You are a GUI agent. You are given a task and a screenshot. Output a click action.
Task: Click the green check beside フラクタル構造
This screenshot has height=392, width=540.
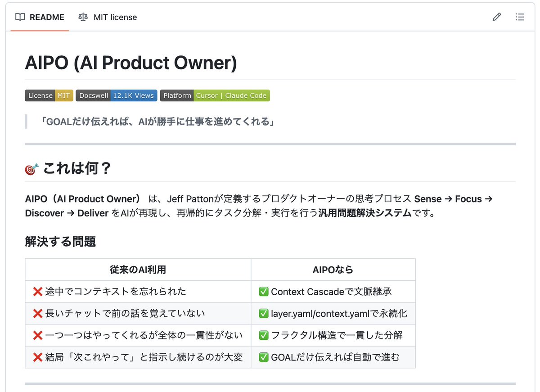coord(264,335)
